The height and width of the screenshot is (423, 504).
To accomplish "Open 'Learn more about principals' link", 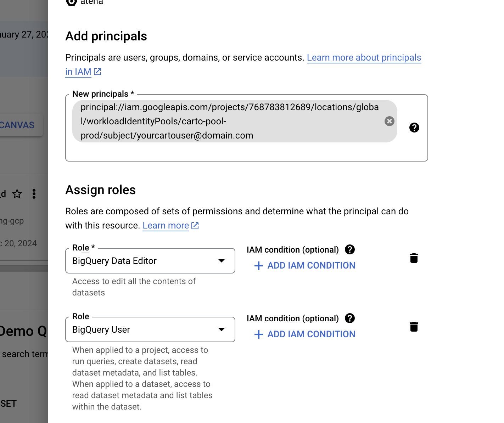I will tap(364, 57).
